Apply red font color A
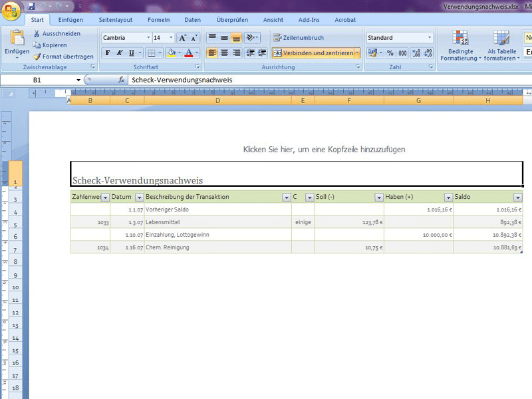The image size is (532, 399). [x=189, y=53]
